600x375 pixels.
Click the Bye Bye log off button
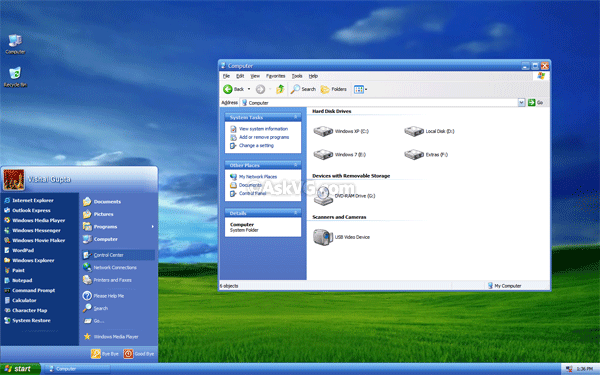(104, 354)
